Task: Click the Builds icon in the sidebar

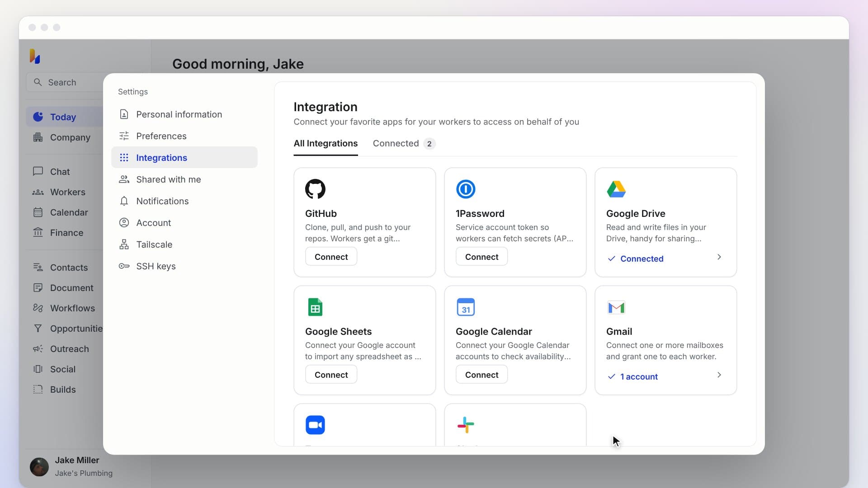Action: point(38,389)
